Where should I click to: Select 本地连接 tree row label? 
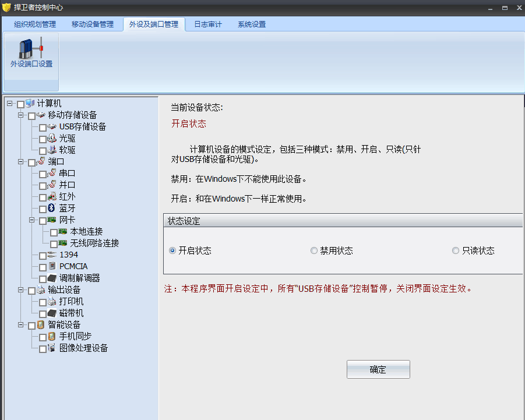86,232
